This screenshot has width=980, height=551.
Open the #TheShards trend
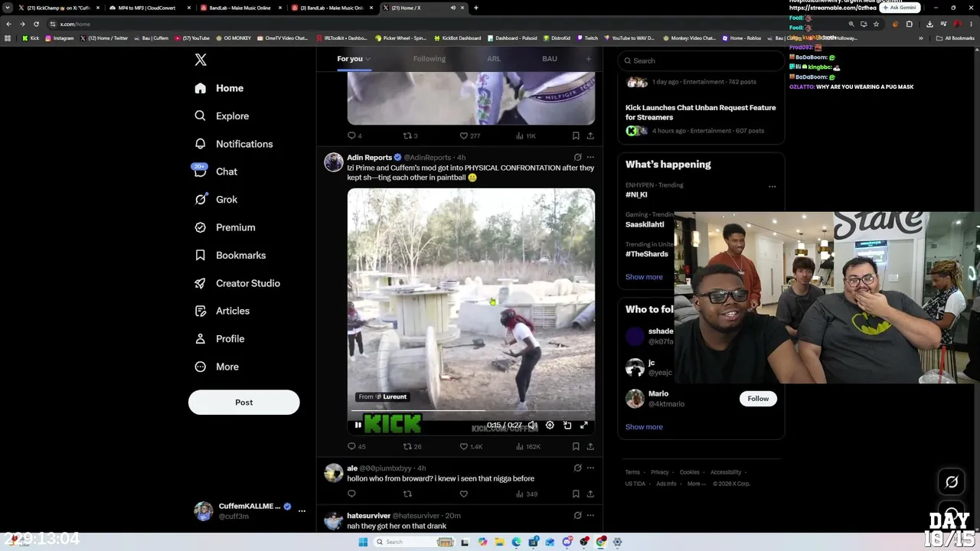tap(647, 254)
